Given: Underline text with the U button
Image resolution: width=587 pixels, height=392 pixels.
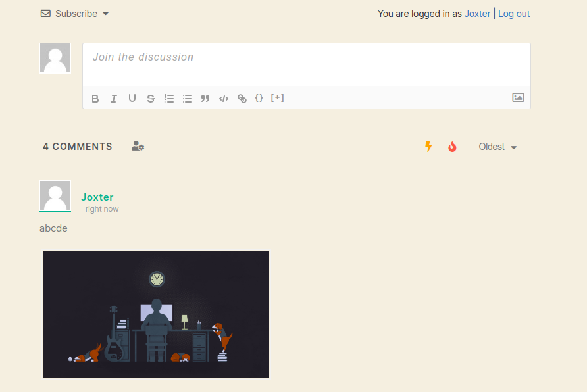Looking at the screenshot, I should click(132, 99).
